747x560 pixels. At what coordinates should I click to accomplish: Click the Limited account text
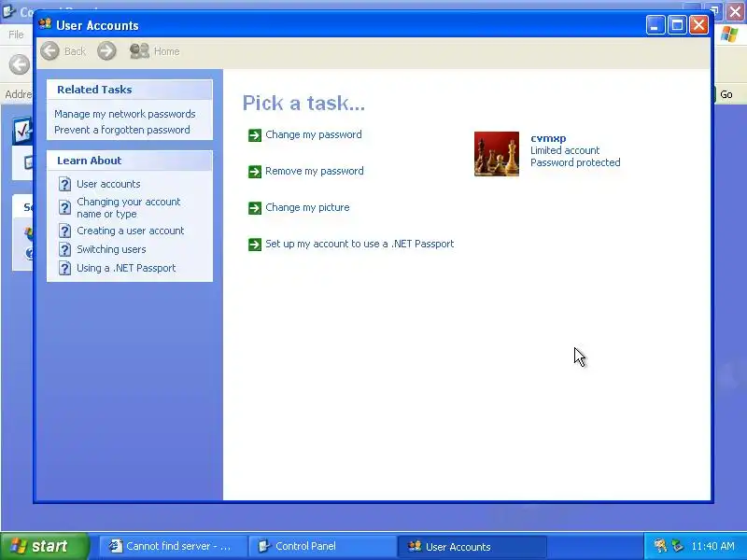565,150
